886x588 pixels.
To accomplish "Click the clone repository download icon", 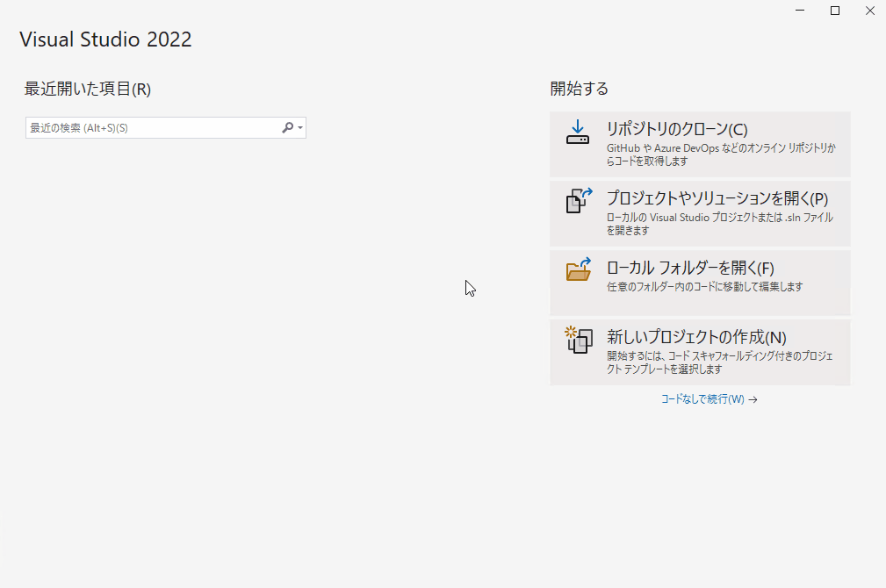I will tap(578, 132).
